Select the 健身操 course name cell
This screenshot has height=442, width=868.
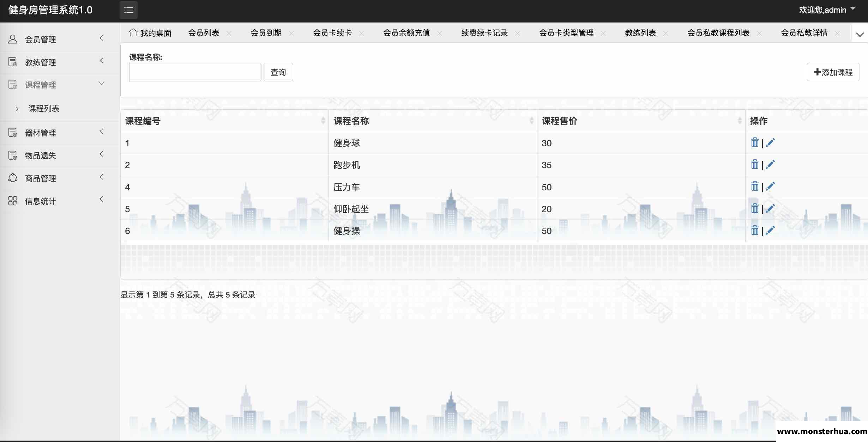(x=433, y=231)
